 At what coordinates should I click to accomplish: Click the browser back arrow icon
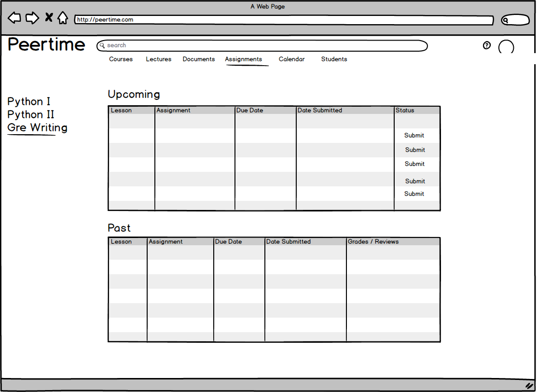click(14, 18)
